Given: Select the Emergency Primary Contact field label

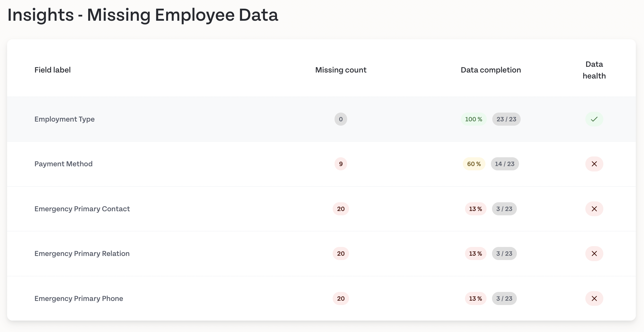Looking at the screenshot, I should coord(82,209).
